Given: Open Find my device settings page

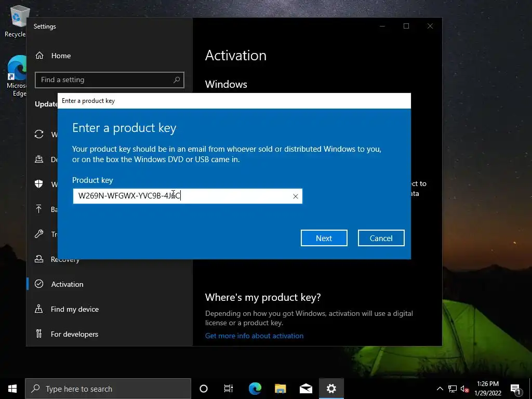Looking at the screenshot, I should click(x=75, y=309).
